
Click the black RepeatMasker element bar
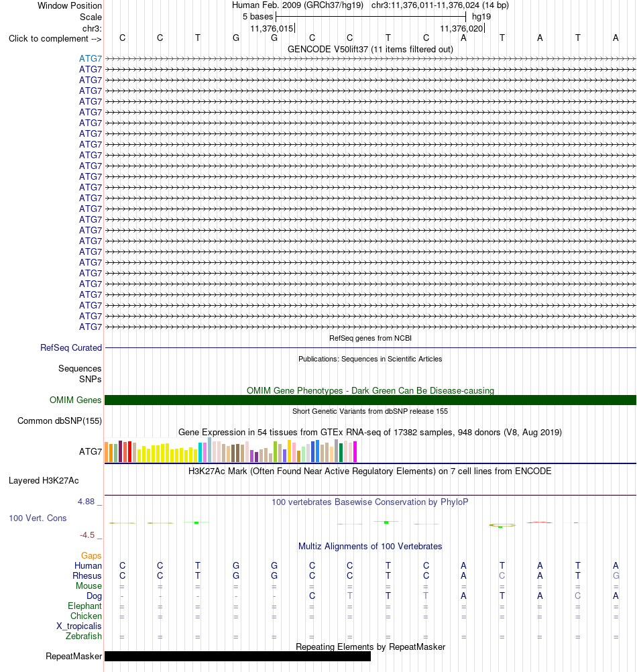coord(238,657)
